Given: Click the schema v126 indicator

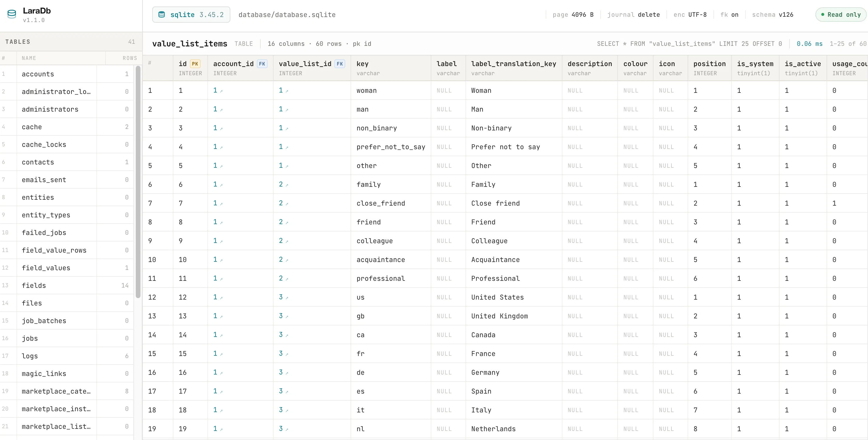Looking at the screenshot, I should (x=772, y=14).
